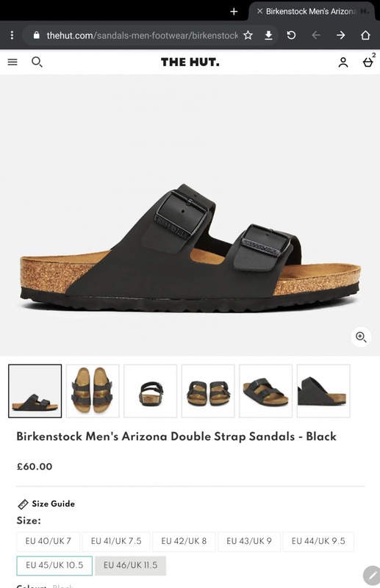This screenshot has width=380, height=588.
Task: Show top-down view sandal thumbnail
Action: 93,391
